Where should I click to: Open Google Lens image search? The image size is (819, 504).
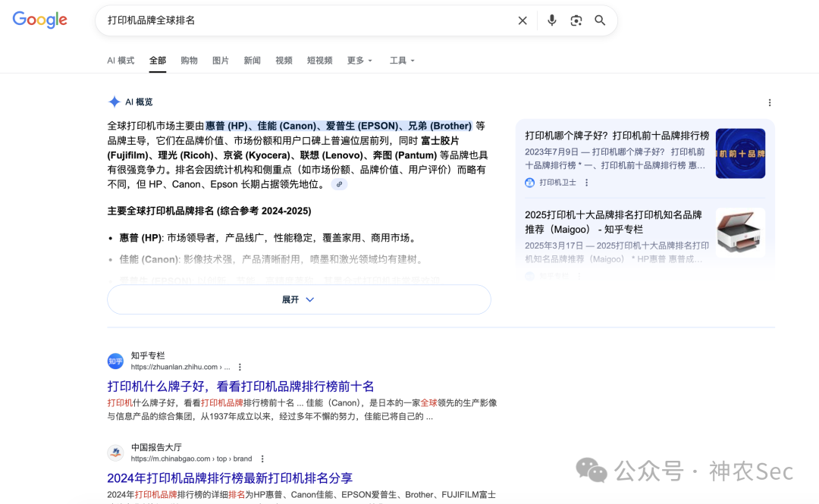576,20
